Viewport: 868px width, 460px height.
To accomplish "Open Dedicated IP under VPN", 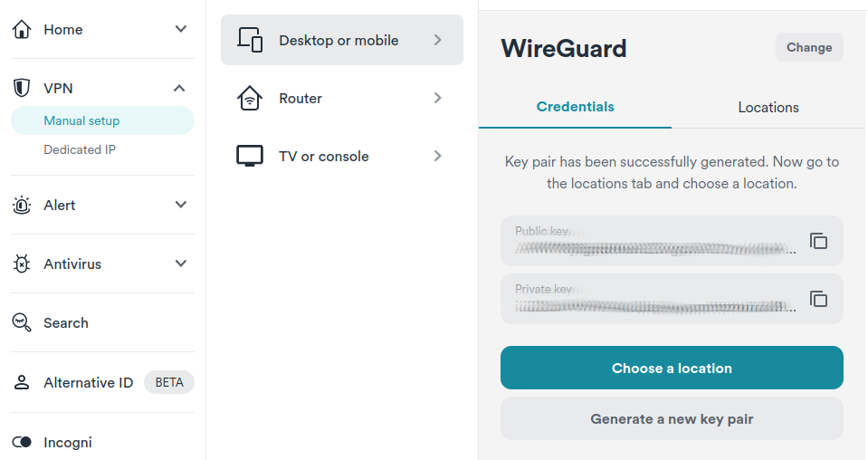I will (80, 149).
